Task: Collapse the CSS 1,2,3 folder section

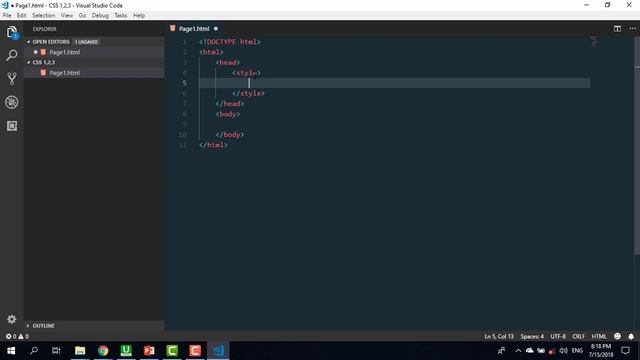Action: click(x=29, y=62)
